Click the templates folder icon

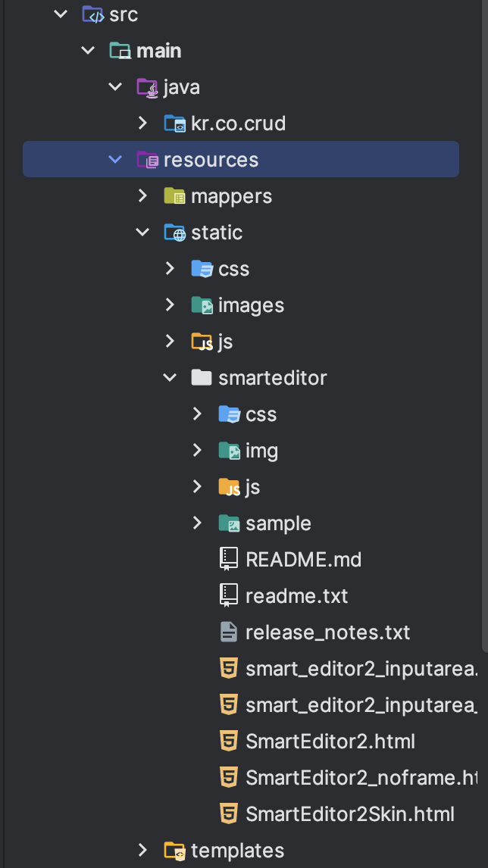coord(175,851)
